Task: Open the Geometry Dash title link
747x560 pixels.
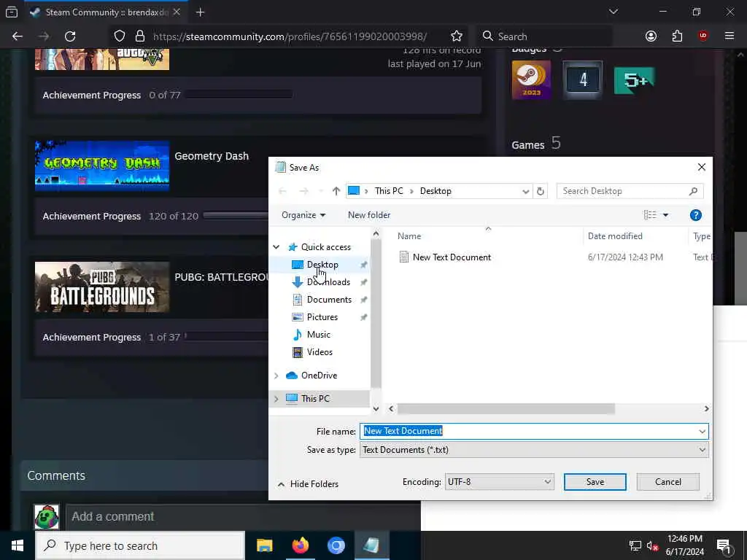Action: [212, 156]
